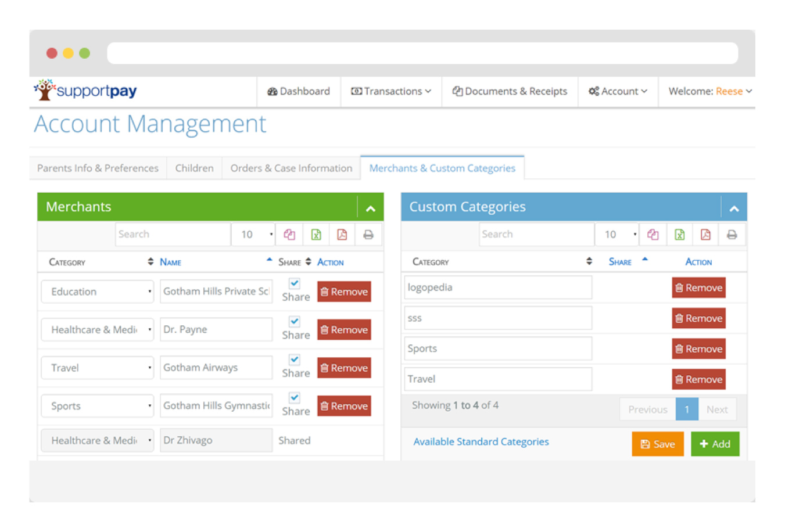The height and width of the screenshot is (532, 785).
Task: Click the orange Save button
Action: 657,444
